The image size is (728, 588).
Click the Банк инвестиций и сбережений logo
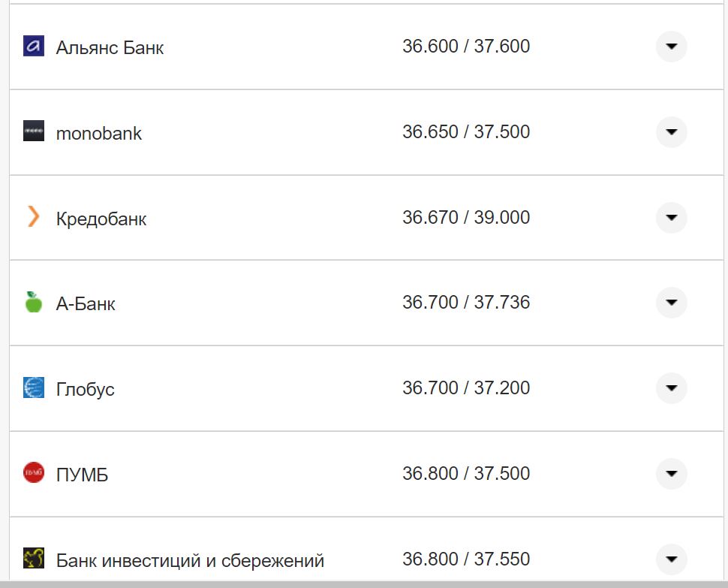[34, 558]
